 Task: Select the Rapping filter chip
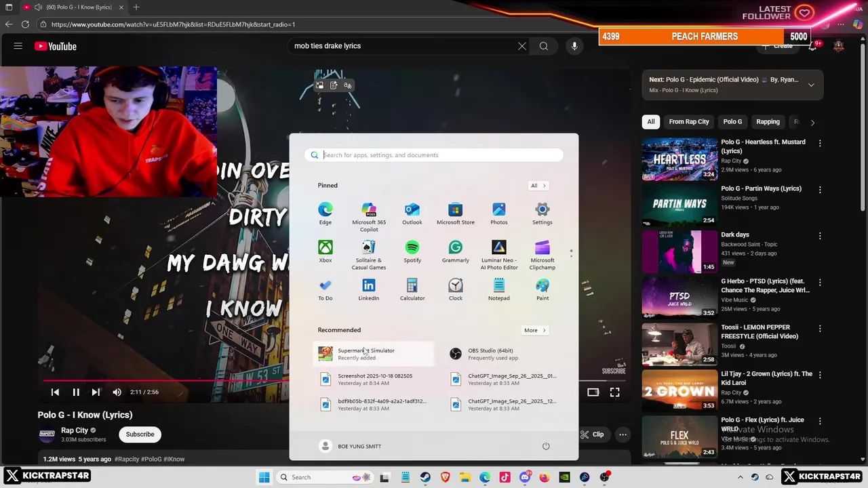(x=768, y=122)
